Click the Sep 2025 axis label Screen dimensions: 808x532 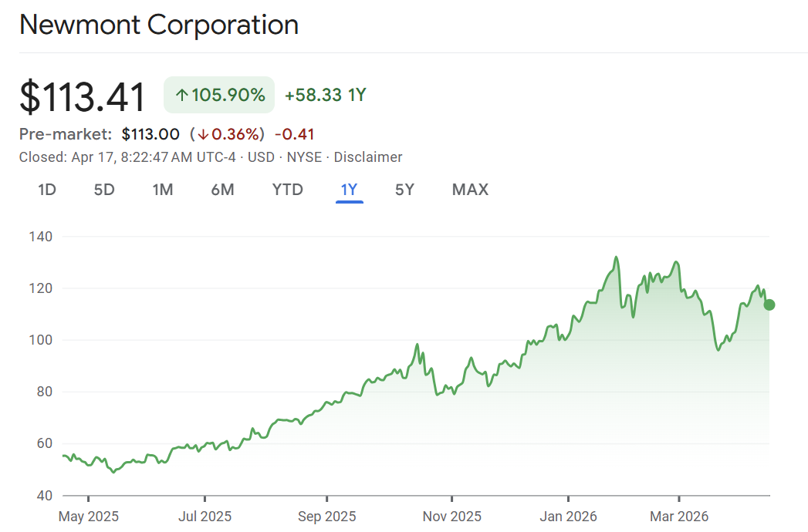point(326,517)
